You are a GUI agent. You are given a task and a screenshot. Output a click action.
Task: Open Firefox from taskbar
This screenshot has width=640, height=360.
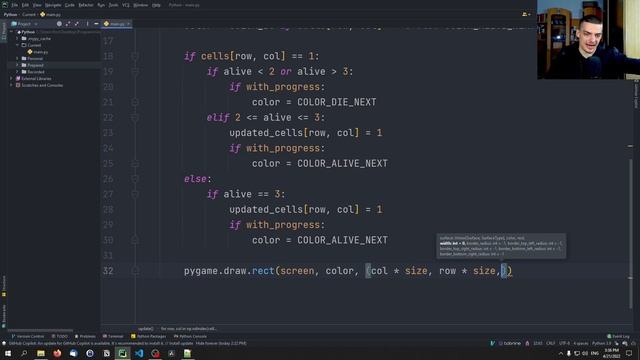tap(57, 353)
